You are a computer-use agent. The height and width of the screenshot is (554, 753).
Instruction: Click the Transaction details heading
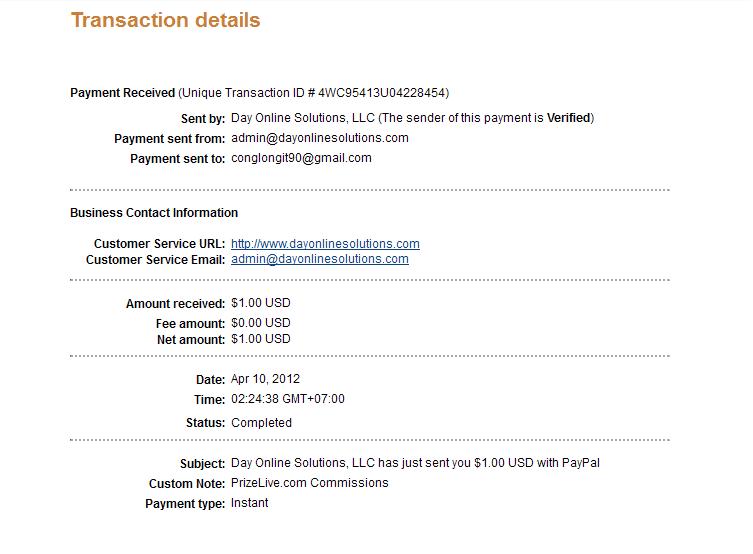coord(165,20)
